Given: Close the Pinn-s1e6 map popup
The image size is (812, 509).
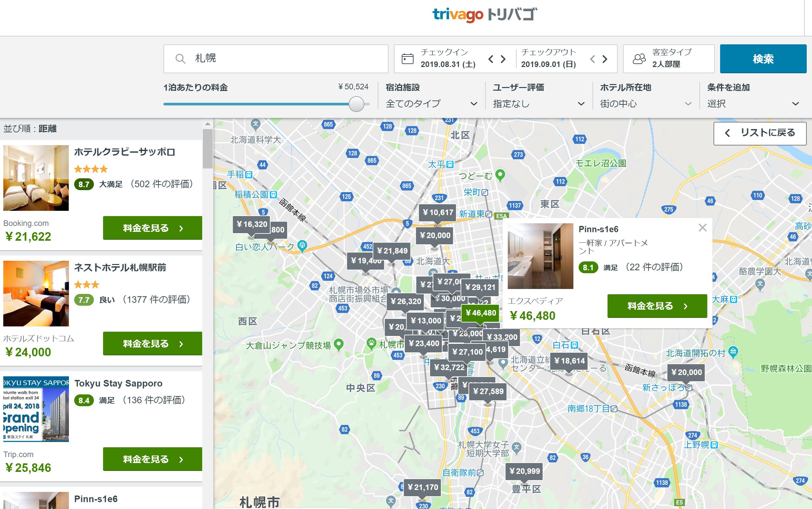Looking at the screenshot, I should [x=702, y=228].
